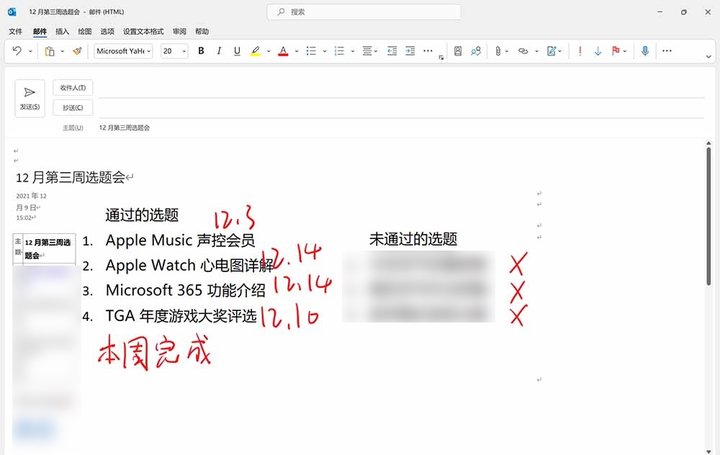
Task: Open the font size dropdown
Action: point(174,51)
